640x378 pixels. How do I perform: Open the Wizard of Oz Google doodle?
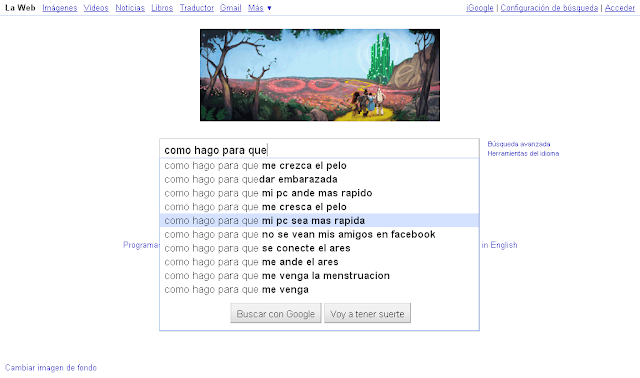click(x=320, y=75)
